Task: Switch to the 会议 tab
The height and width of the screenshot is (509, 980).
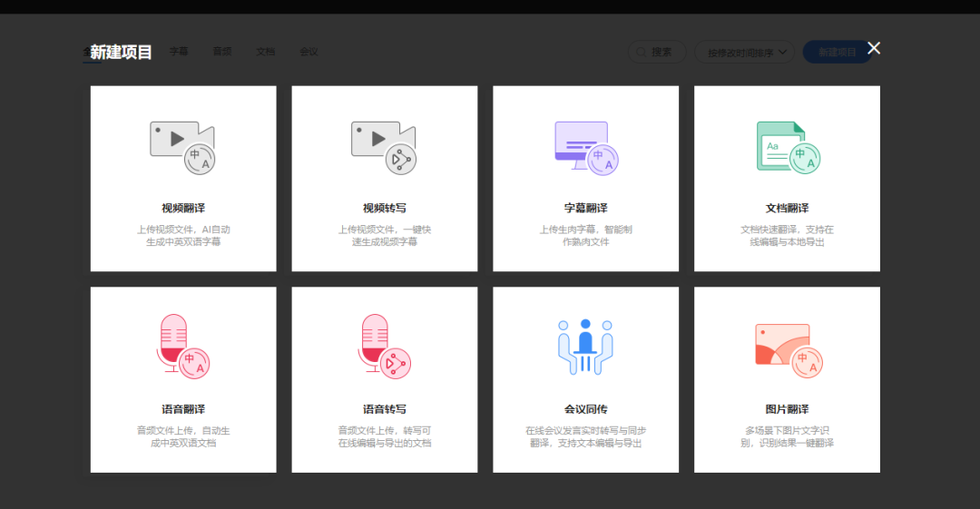Action: tap(309, 52)
